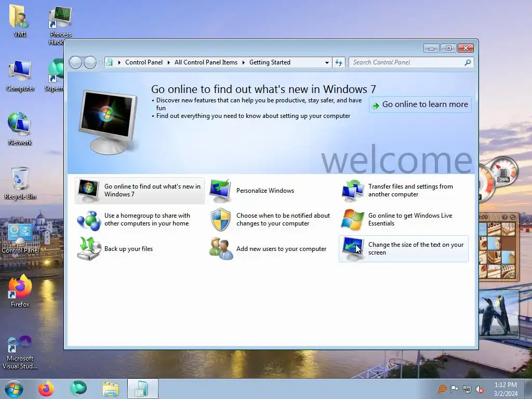Viewport: 532px width, 399px height.
Task: Click the Action Center flag tray icon
Action: tap(454, 389)
